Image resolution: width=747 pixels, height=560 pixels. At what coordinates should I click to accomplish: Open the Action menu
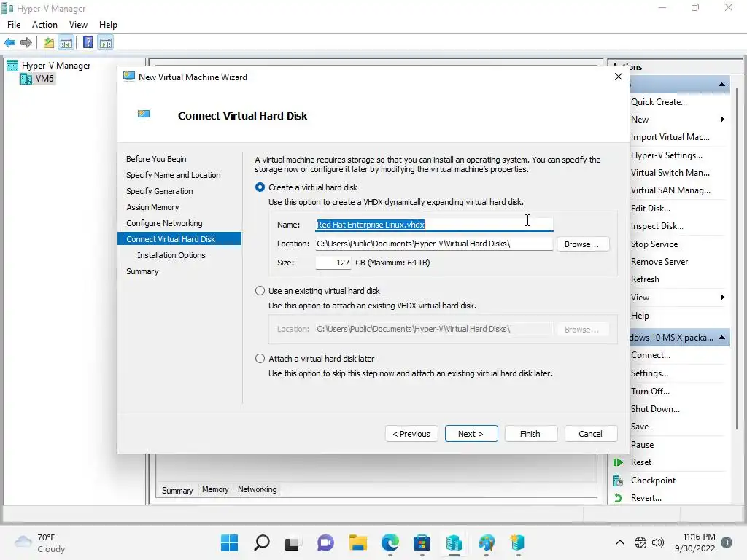pyautogui.click(x=44, y=25)
